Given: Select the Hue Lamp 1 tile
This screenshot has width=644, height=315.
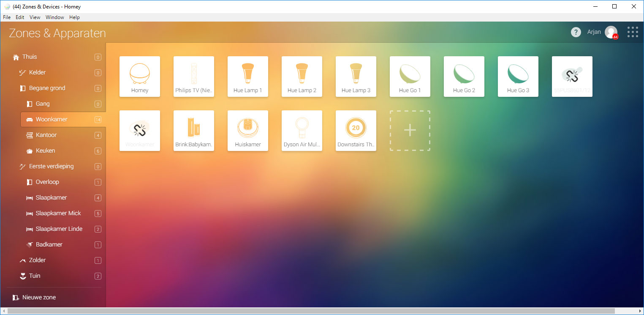Looking at the screenshot, I should [x=248, y=77].
